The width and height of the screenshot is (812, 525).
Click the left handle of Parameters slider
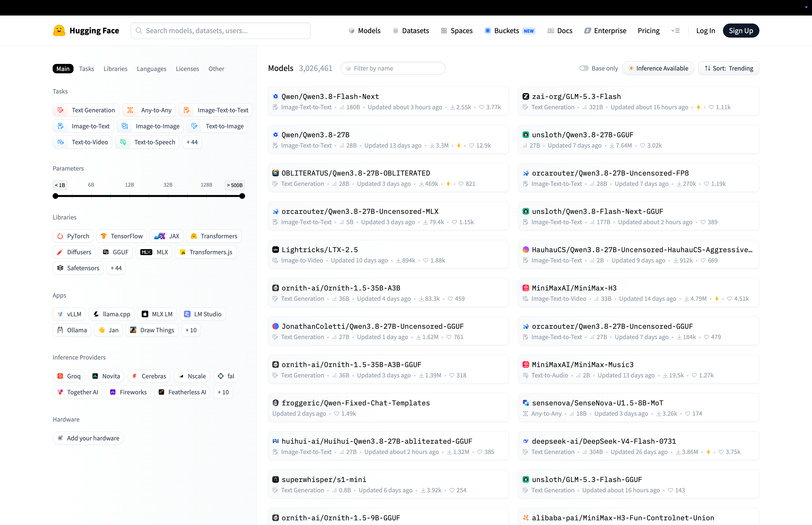[55, 196]
